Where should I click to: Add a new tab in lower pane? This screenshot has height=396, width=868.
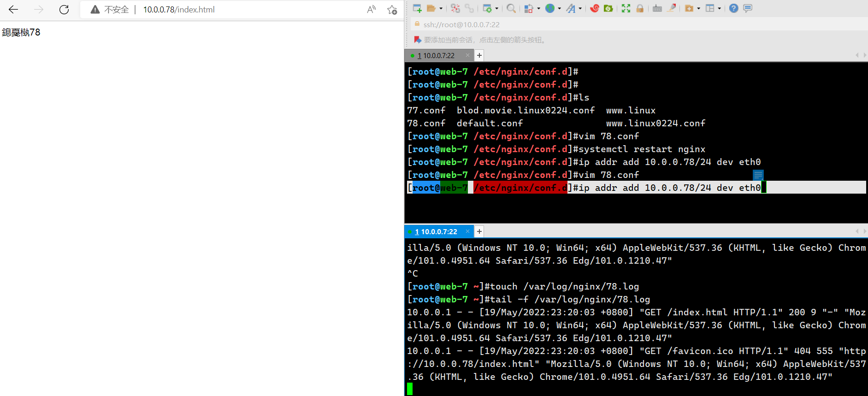pos(479,231)
